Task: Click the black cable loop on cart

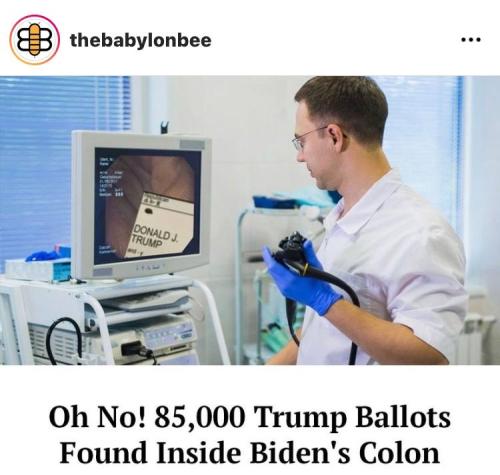Action: pyautogui.click(x=64, y=340)
